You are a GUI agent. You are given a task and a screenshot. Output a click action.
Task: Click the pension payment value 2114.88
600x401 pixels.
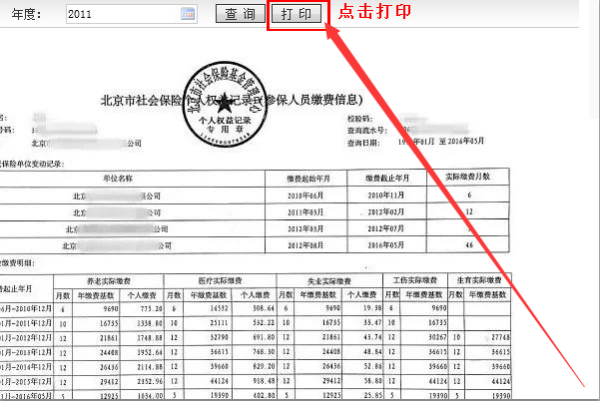coord(150,367)
